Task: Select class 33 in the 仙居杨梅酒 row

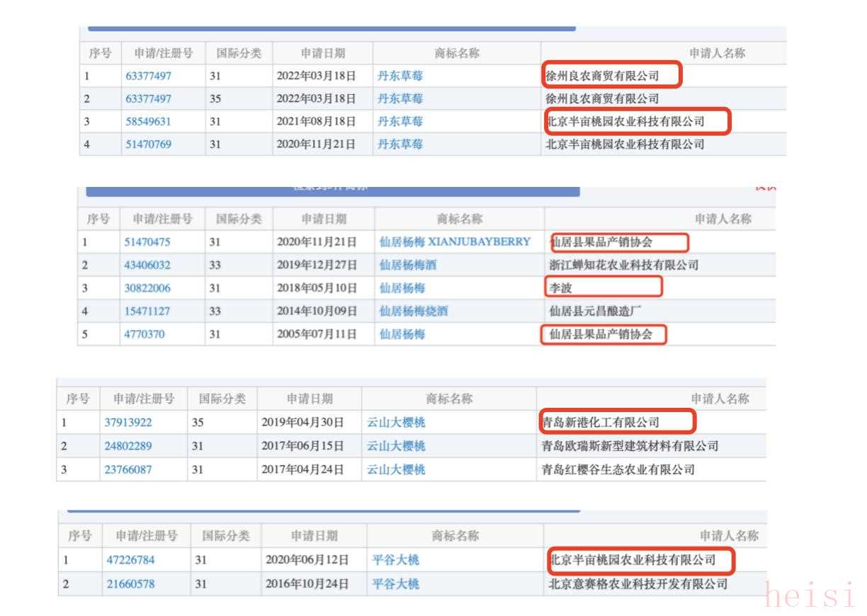Action: 215,265
